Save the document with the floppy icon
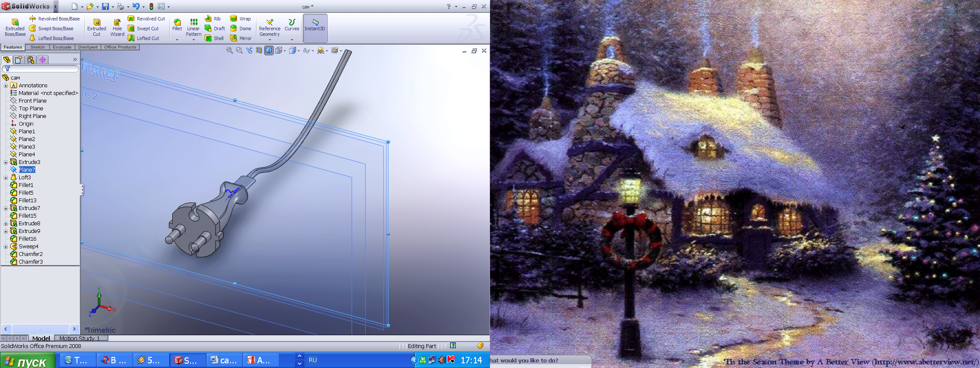This screenshot has height=368, width=980. point(105,6)
